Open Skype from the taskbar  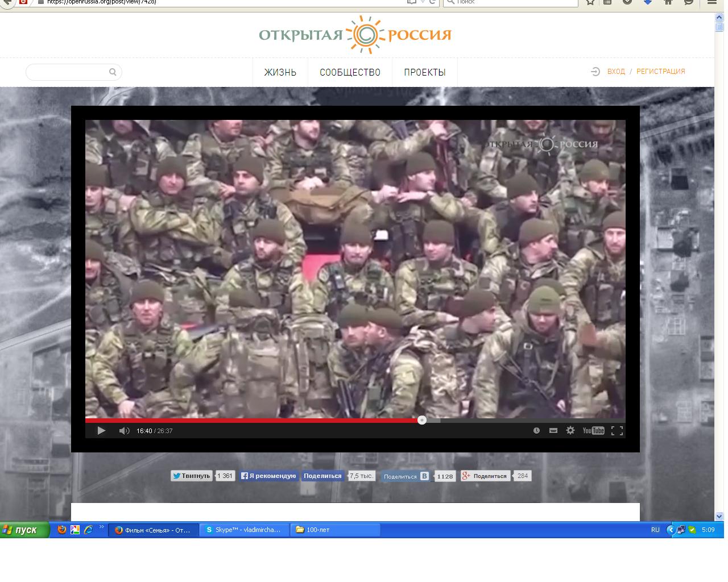pos(244,530)
